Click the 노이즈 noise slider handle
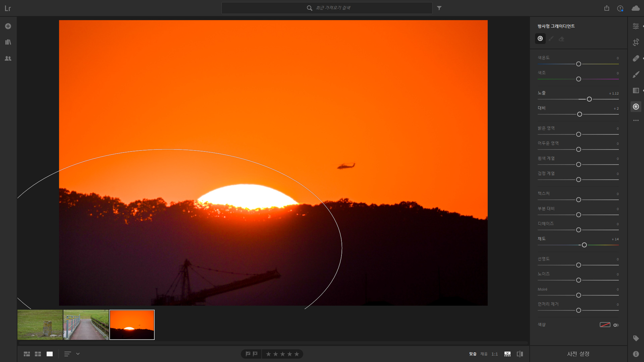This screenshot has height=362, width=644. (x=579, y=280)
